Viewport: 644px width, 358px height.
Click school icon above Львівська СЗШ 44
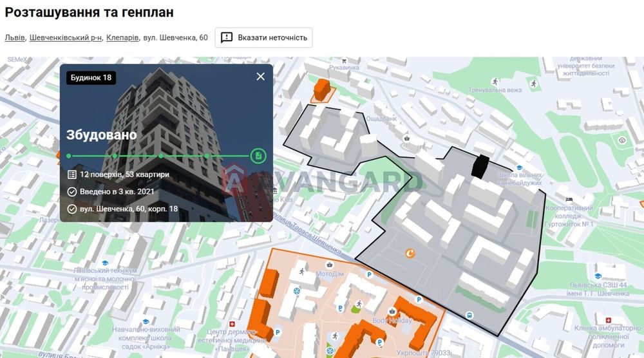click(598, 276)
